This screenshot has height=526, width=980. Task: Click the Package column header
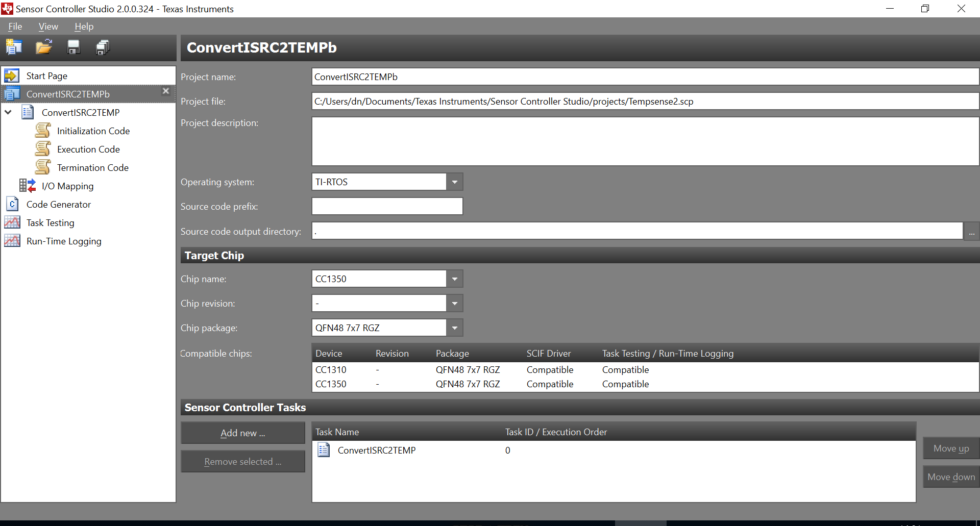click(x=452, y=353)
